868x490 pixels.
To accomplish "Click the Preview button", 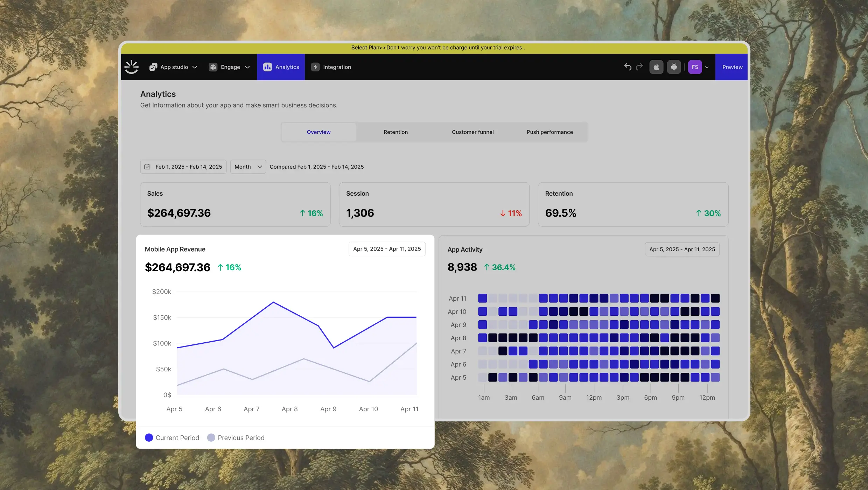I will [x=732, y=67].
